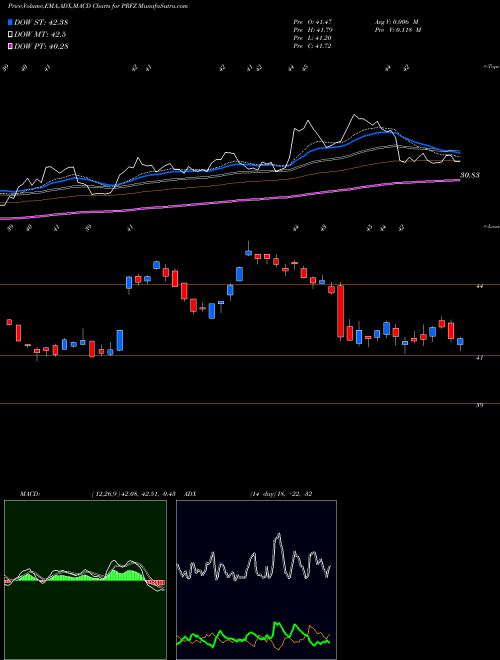This screenshot has height=660, width=500.
Task: Click the tall red candlestick below the 44 line
Action: click(x=340, y=311)
